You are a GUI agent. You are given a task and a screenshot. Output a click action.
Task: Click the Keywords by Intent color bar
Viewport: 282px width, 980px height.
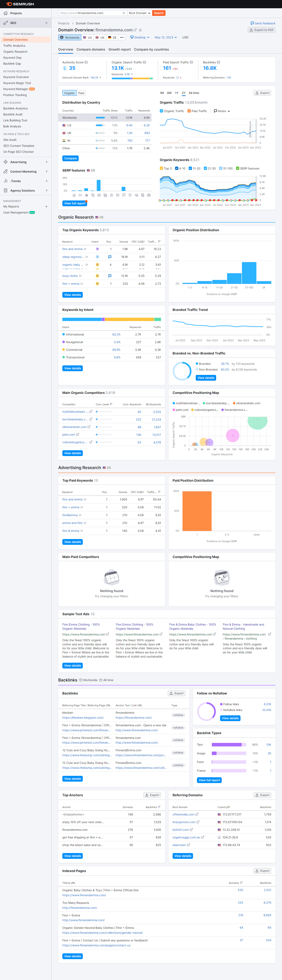click(x=111, y=319)
